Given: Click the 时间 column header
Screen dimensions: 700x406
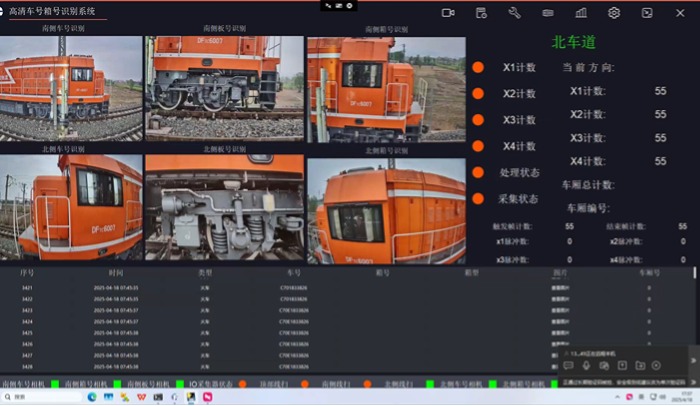Looking at the screenshot, I should tap(116, 272).
